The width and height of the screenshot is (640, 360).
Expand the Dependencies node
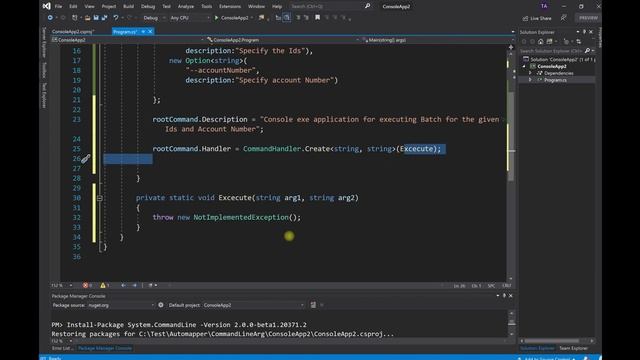coord(530,73)
